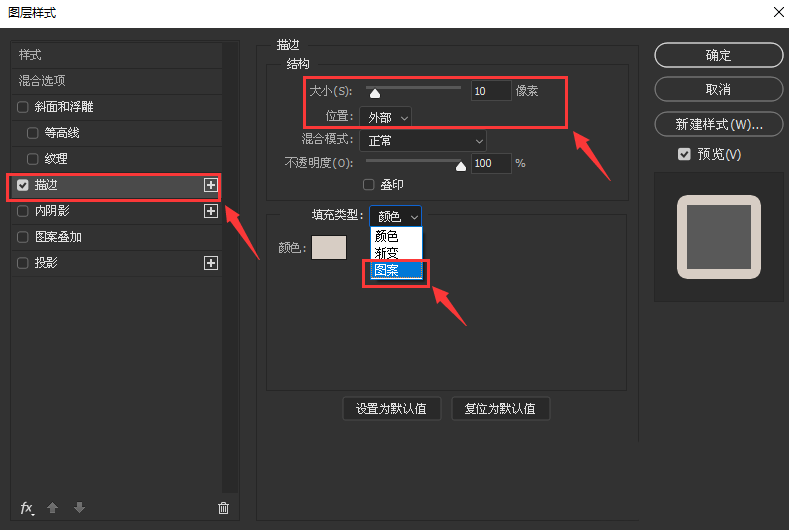
Task: Click the 大小 value field showing 10
Action: pos(491,91)
